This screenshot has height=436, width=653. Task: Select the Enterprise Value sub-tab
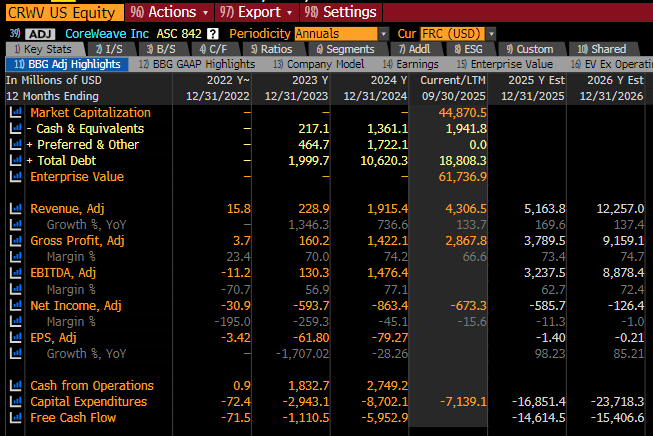505,64
